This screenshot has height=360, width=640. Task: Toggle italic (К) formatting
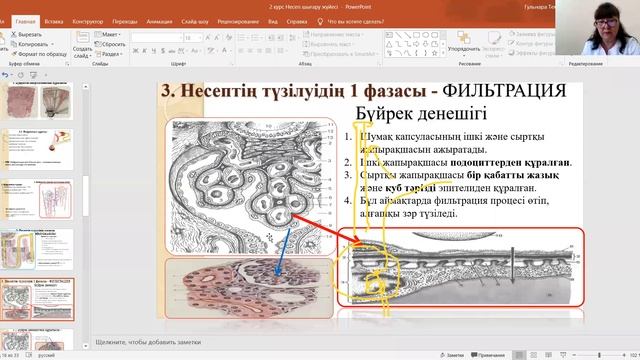144,51
